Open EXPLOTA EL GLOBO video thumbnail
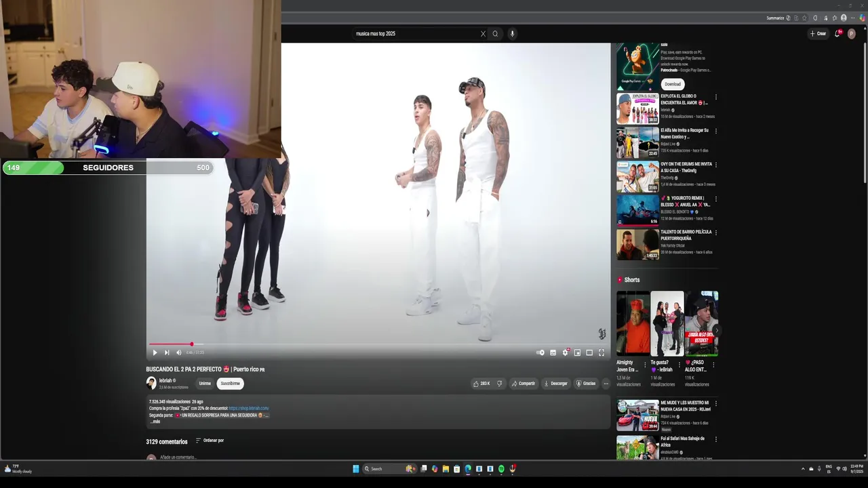The width and height of the screenshot is (868, 488). (637, 108)
